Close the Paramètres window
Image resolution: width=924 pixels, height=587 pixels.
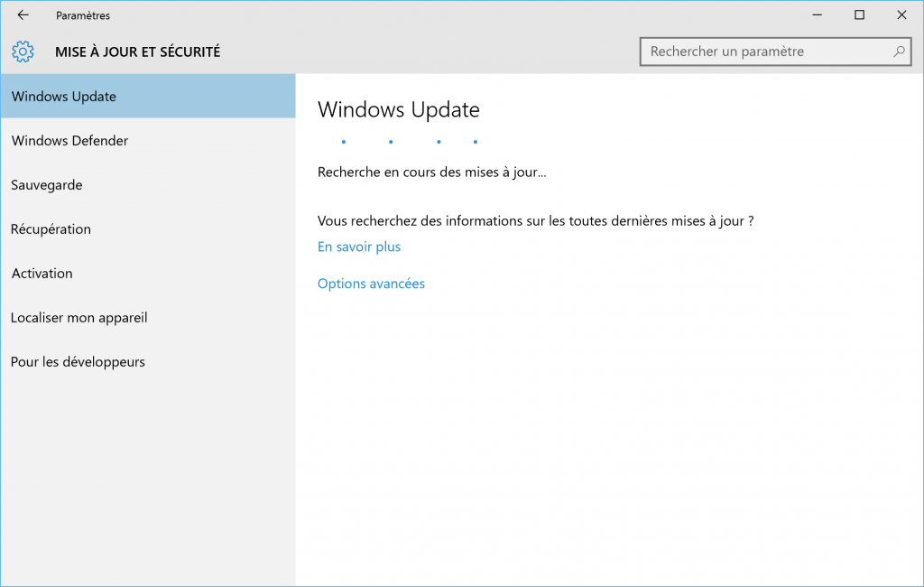click(x=901, y=15)
